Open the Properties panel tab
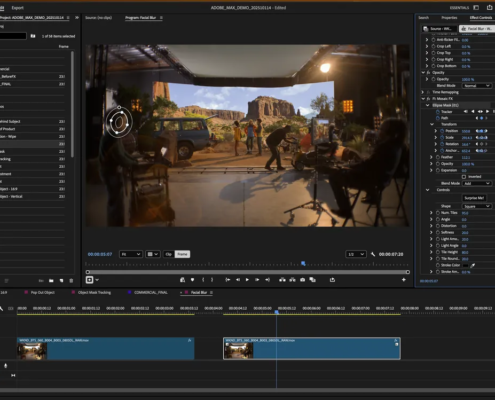The width and height of the screenshot is (495, 400). click(449, 18)
